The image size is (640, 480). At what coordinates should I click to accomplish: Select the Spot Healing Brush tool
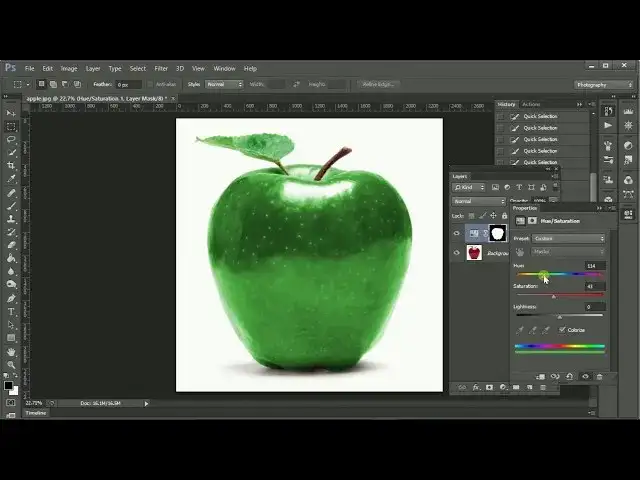11,193
